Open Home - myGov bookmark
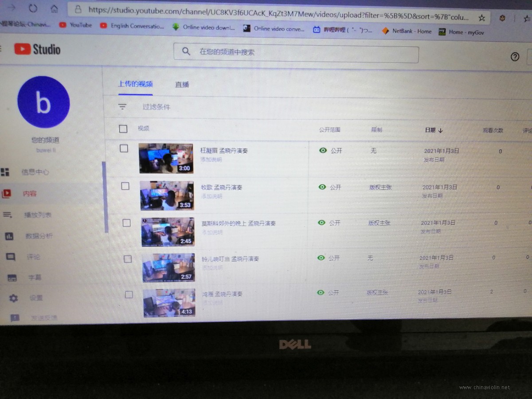The height and width of the screenshot is (399, 532). tap(461, 32)
